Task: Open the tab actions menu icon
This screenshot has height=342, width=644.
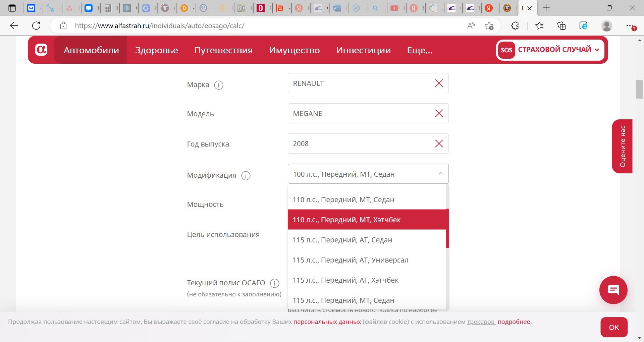Action: [x=12, y=8]
